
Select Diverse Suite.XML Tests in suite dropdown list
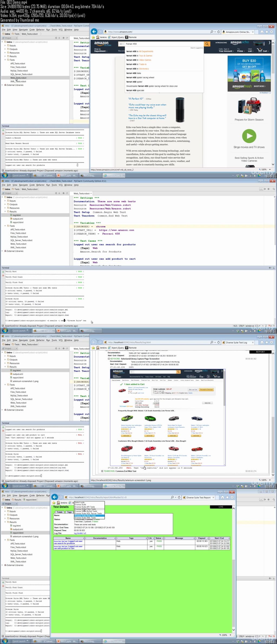(85, 518)
